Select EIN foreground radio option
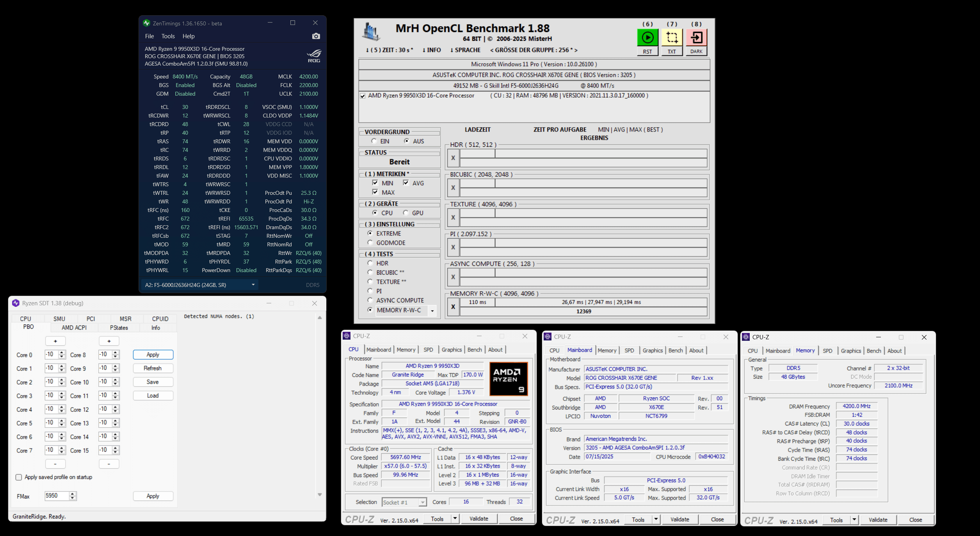The image size is (980, 536). click(374, 141)
